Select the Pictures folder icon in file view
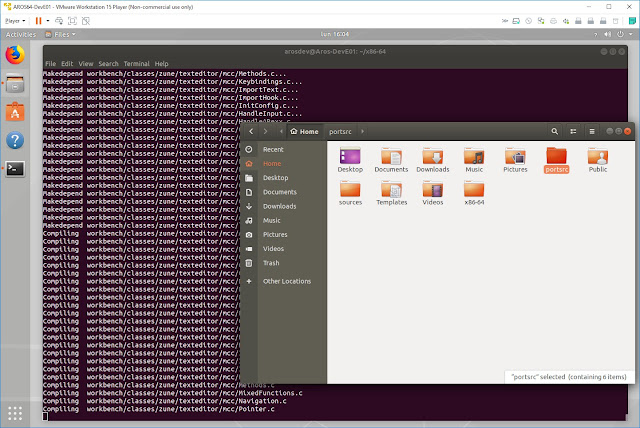 click(x=515, y=160)
